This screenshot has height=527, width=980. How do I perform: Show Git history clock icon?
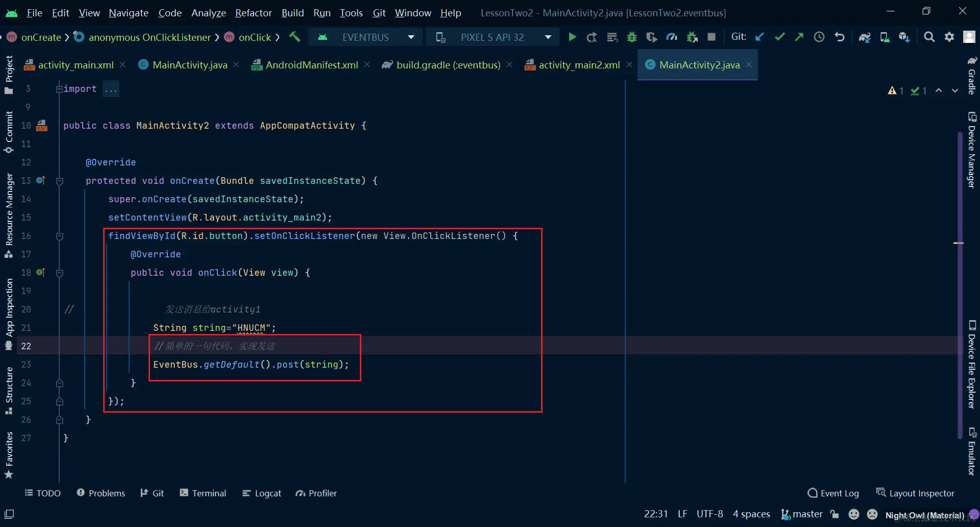tap(819, 37)
